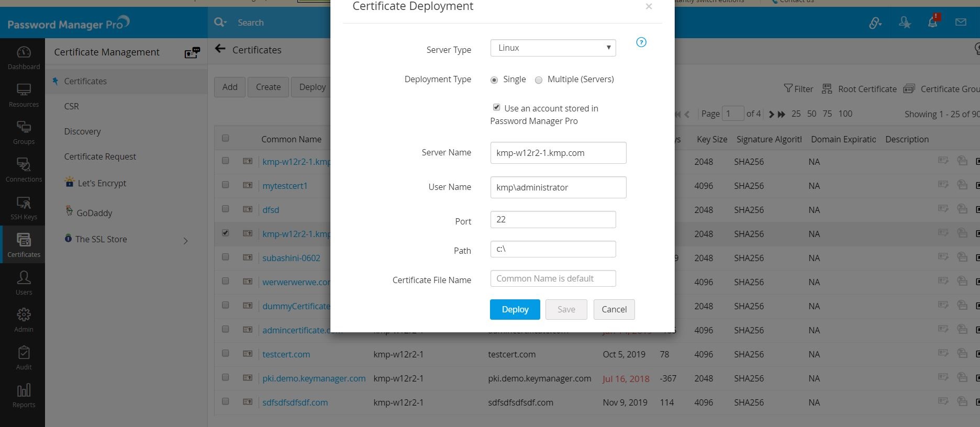The height and width of the screenshot is (427, 980).
Task: Open Certificate Request menu item
Action: coord(100,156)
